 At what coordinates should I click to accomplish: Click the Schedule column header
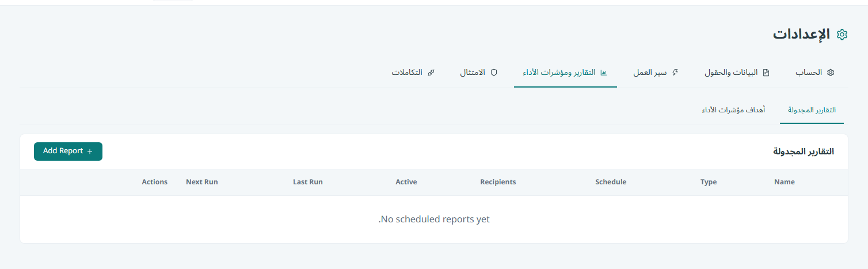point(611,182)
